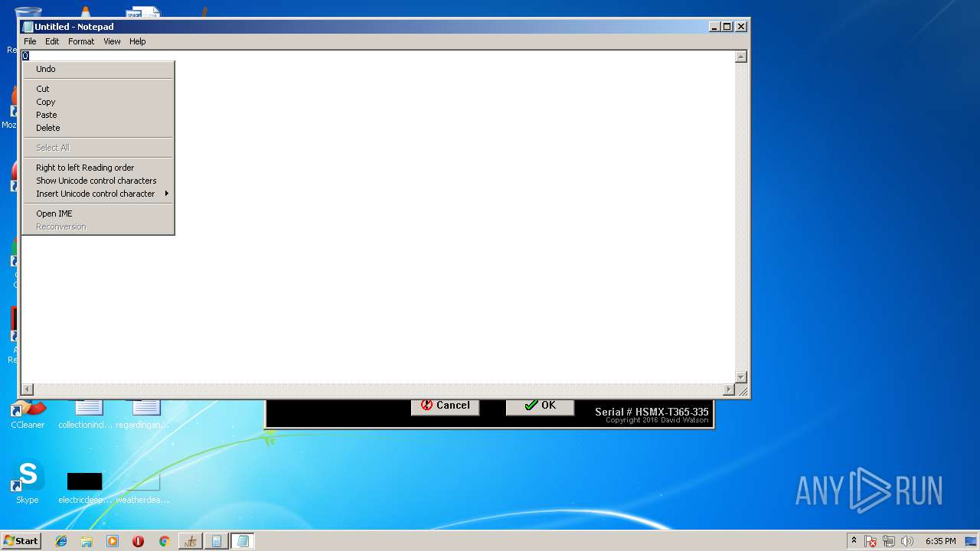This screenshot has height=551, width=980.
Task: Click Notepad vertical scrollbar up arrow
Action: tap(740, 57)
